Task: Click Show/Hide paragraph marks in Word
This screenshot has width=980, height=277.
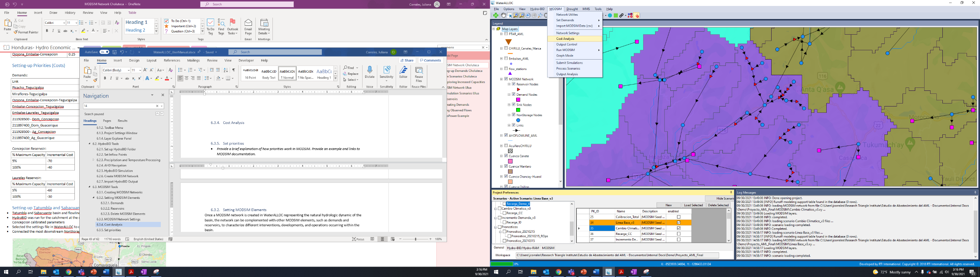Action: [234, 70]
